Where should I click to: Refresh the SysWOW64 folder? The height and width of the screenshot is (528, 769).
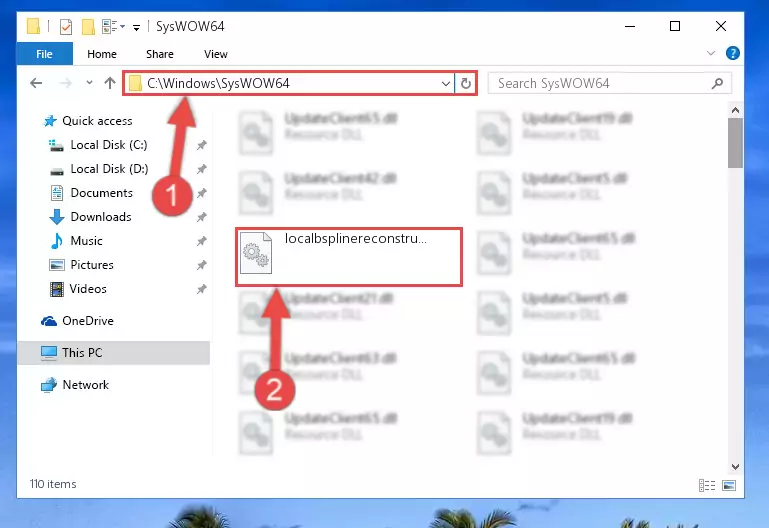pyautogui.click(x=466, y=83)
